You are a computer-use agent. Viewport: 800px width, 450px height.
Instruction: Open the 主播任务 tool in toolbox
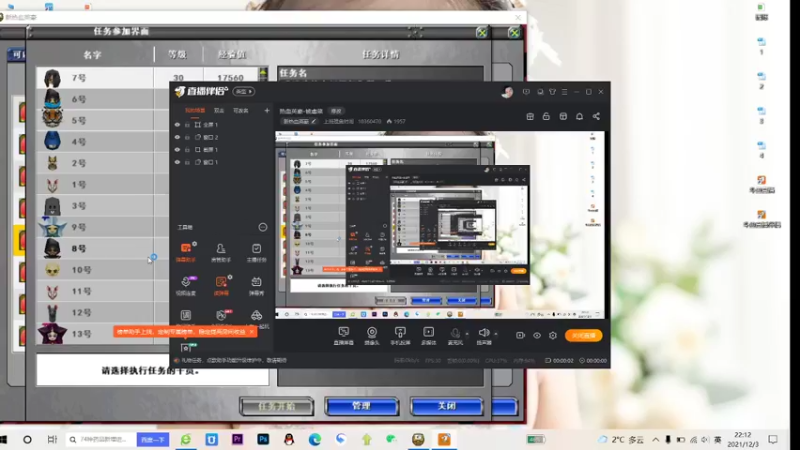point(256,252)
